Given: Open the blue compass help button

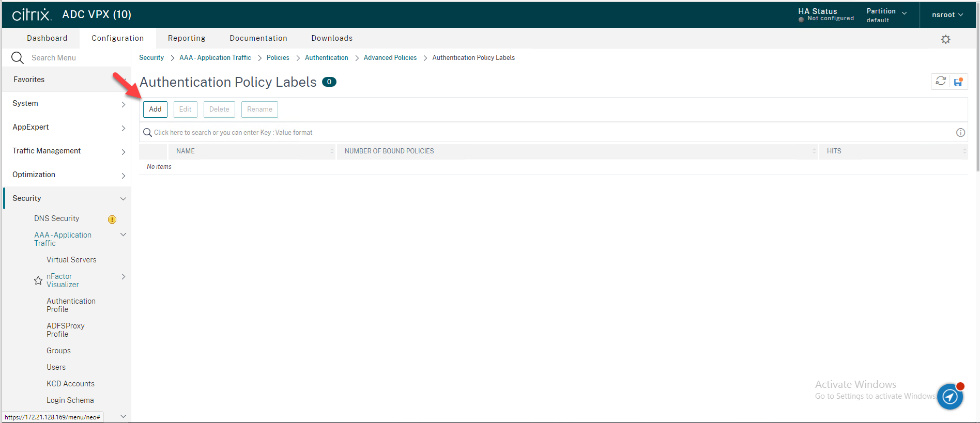Looking at the screenshot, I should point(950,397).
